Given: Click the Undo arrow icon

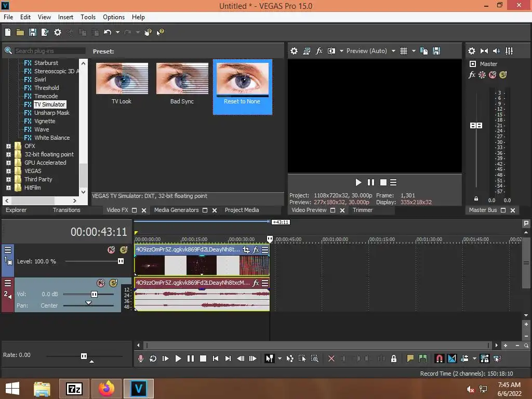Looking at the screenshot, I should tap(108, 32).
